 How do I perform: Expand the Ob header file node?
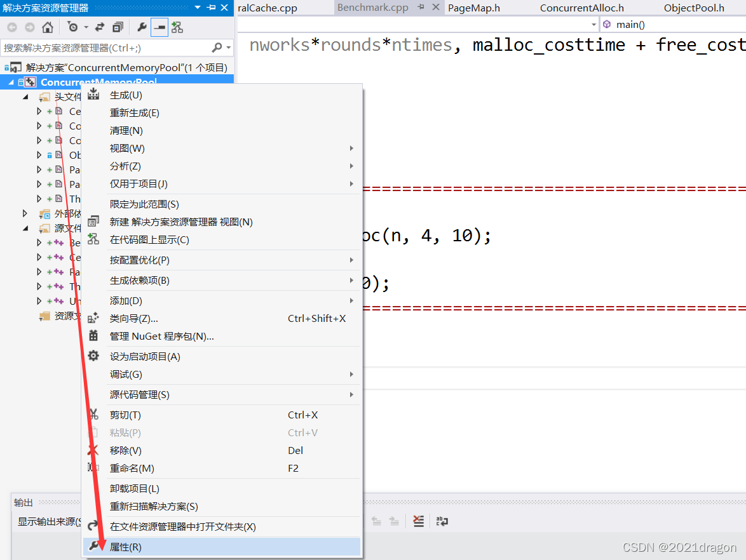coord(39,155)
